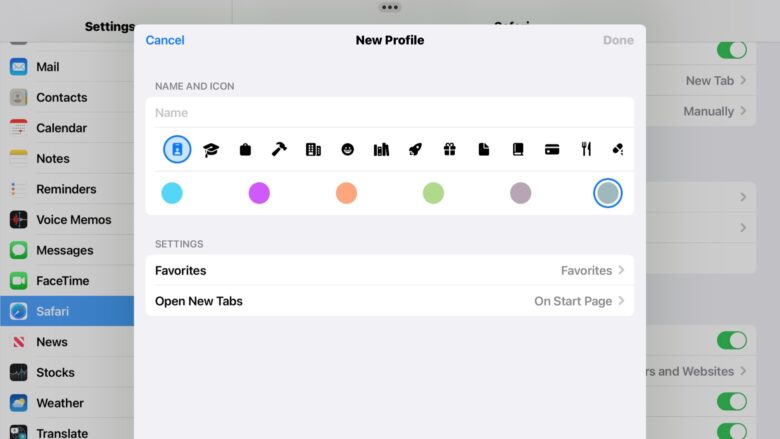Choose the credit card profile icon

pyautogui.click(x=552, y=149)
